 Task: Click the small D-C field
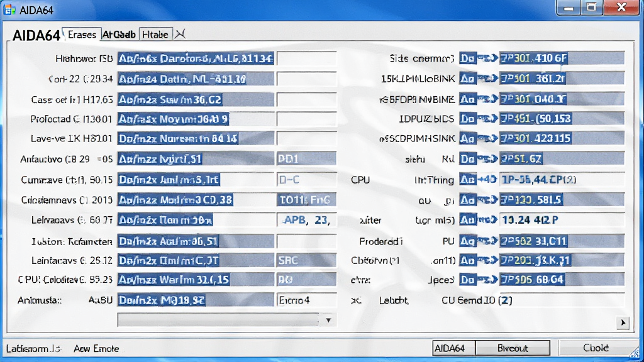307,179
